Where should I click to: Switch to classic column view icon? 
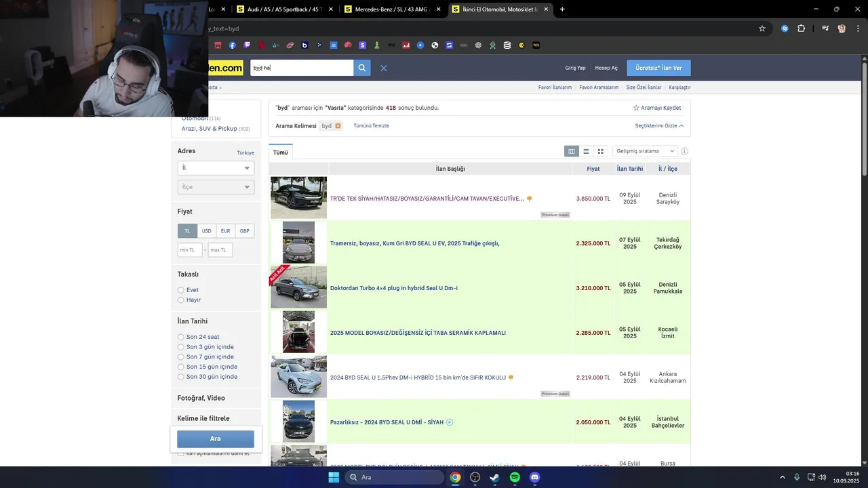[572, 151]
